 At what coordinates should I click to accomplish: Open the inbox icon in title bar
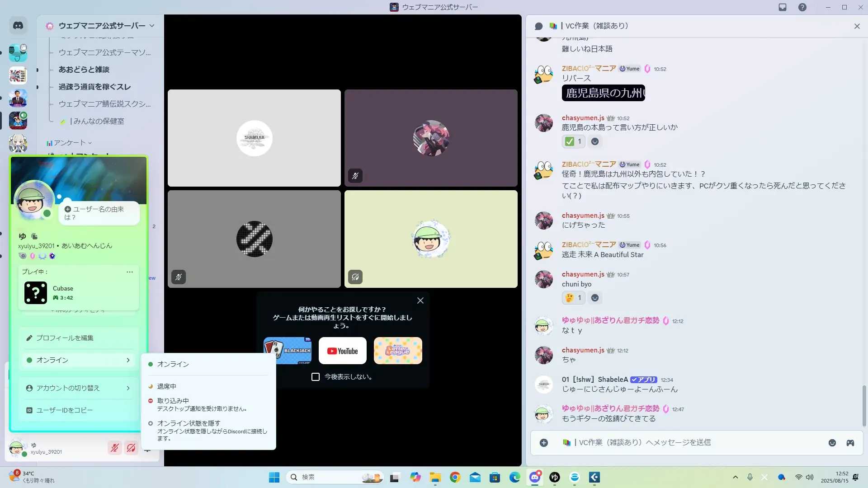(x=783, y=7)
